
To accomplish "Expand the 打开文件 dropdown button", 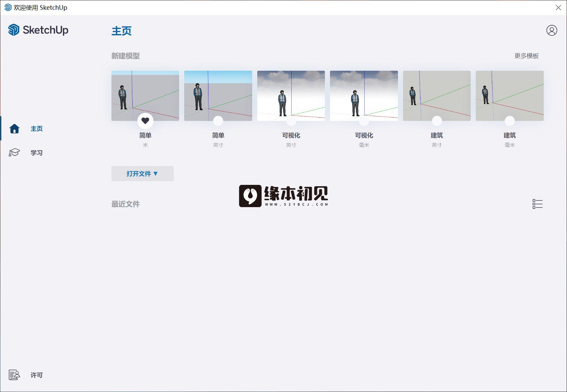I will pyautogui.click(x=142, y=173).
